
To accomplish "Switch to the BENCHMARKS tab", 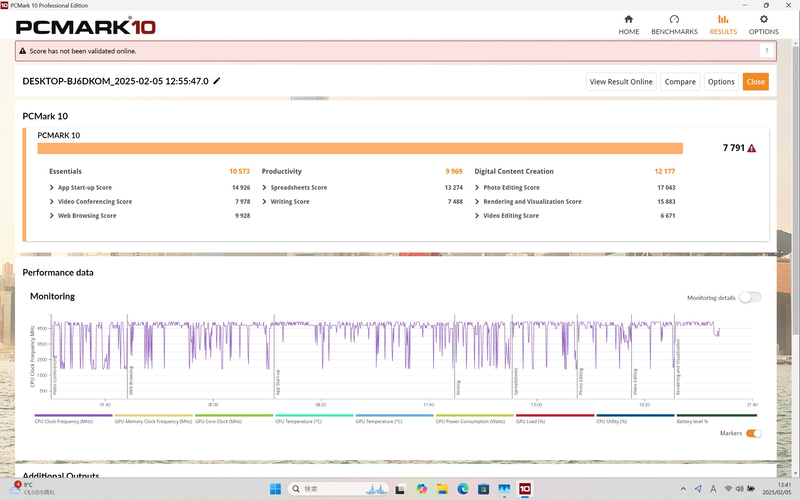I will 674,24.
